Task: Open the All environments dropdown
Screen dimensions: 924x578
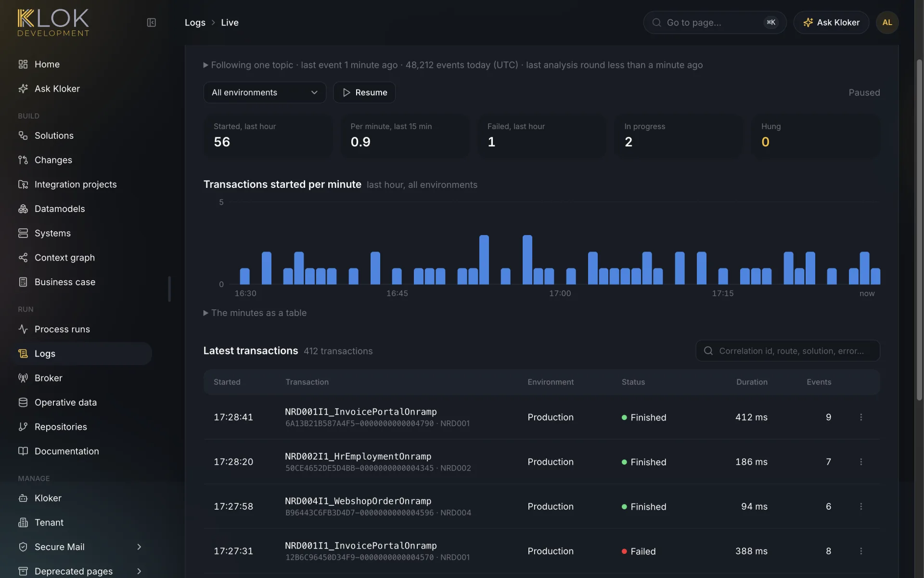Action: click(265, 92)
